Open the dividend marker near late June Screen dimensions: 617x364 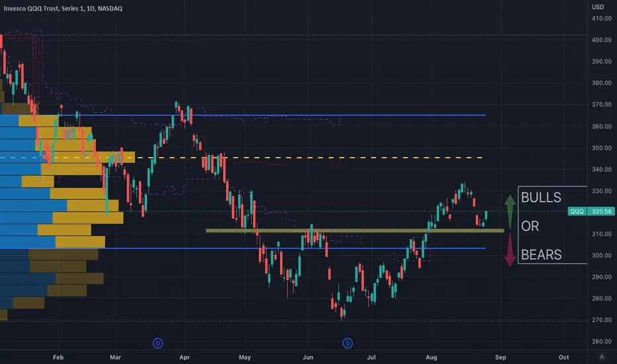(x=348, y=343)
